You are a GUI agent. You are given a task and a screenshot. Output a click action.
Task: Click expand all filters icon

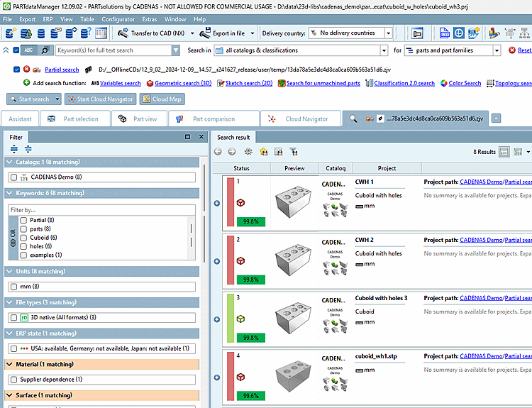[14, 149]
